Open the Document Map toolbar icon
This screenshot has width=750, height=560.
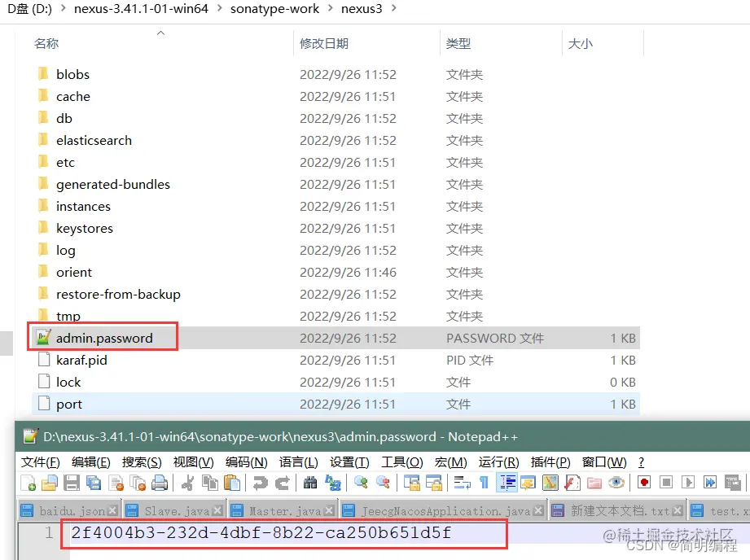click(x=550, y=483)
